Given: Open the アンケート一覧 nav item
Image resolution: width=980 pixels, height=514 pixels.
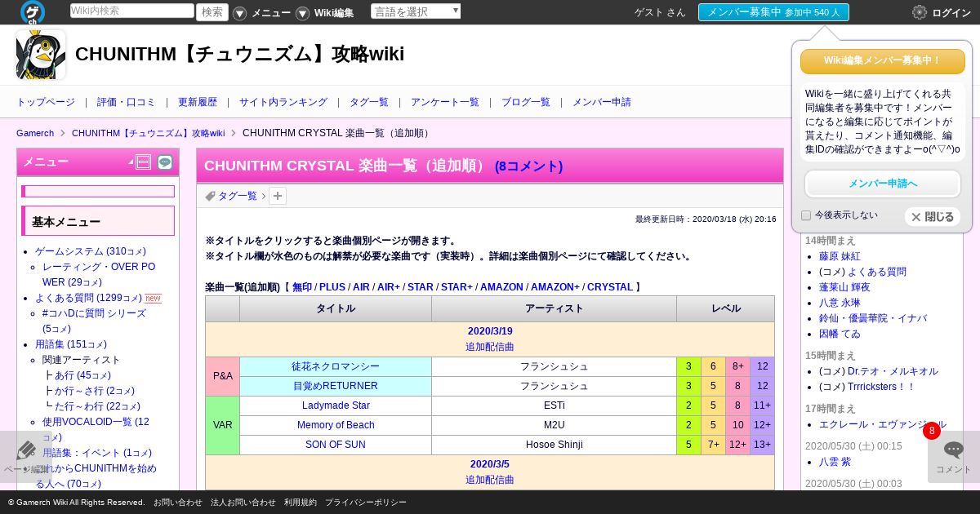Looking at the screenshot, I should coord(445,102).
